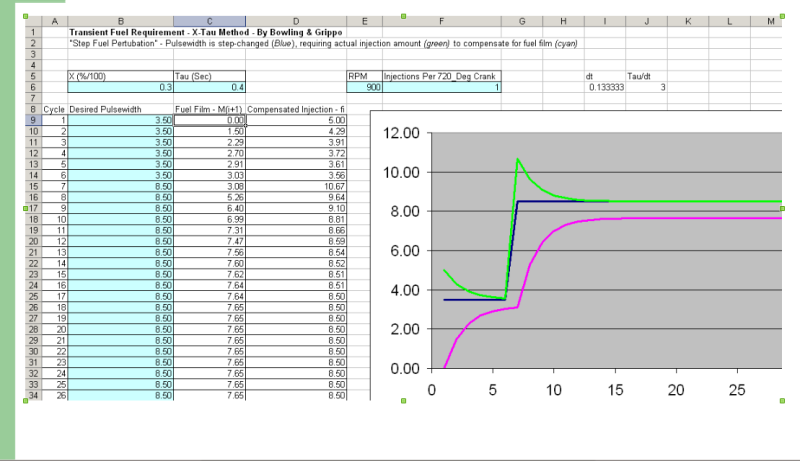Select the Injections Per 720_Deg Crank value cell
This screenshot has width=800, height=461.
pos(441,87)
